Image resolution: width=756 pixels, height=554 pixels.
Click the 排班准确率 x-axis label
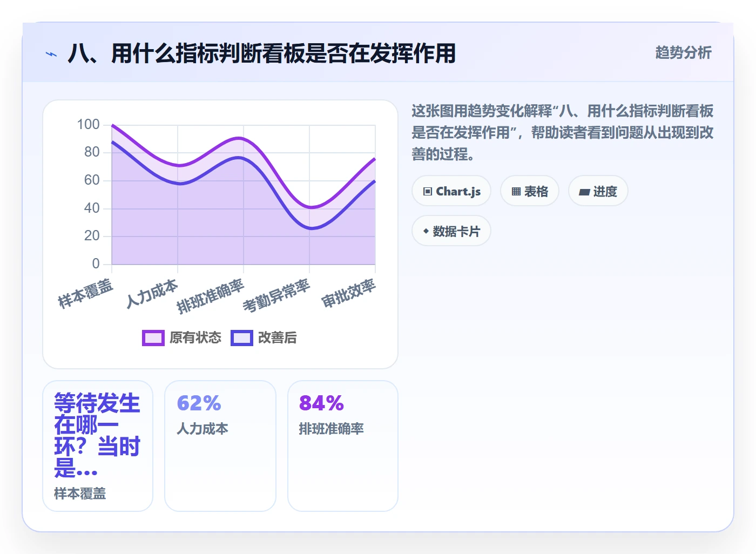pyautogui.click(x=211, y=296)
